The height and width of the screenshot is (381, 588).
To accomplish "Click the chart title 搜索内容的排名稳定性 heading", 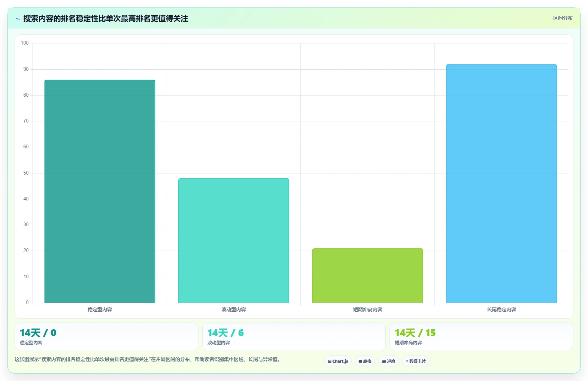I will [106, 18].
